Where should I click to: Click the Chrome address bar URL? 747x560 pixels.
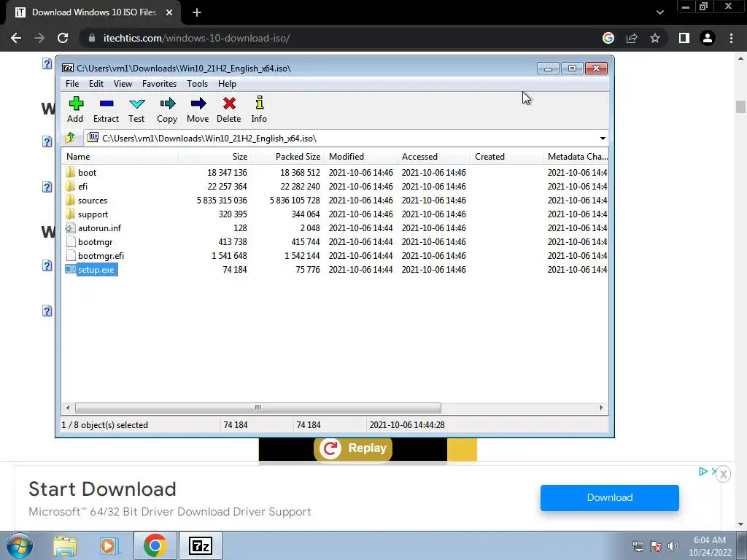(x=197, y=38)
